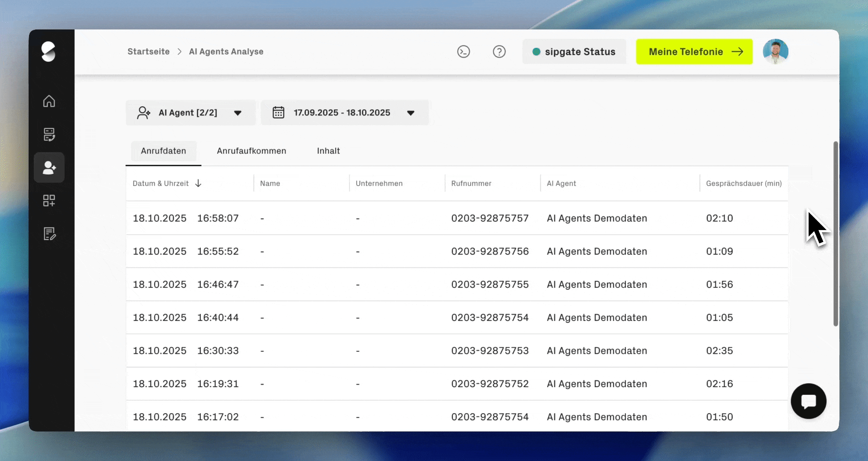868x461 pixels.
Task: Open the document edit sidebar icon
Action: pos(49,233)
